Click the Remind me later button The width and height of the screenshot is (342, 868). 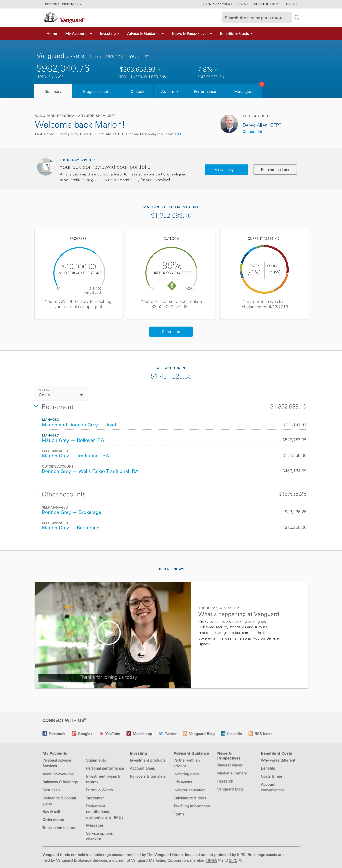click(x=275, y=170)
